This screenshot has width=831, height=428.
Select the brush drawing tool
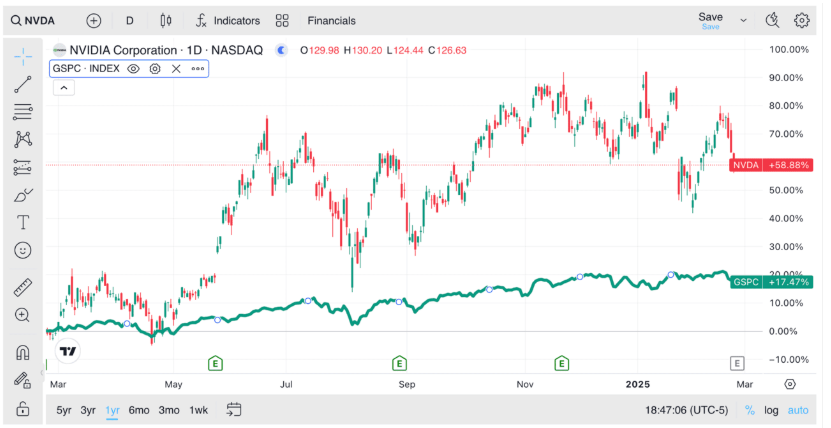[23, 195]
